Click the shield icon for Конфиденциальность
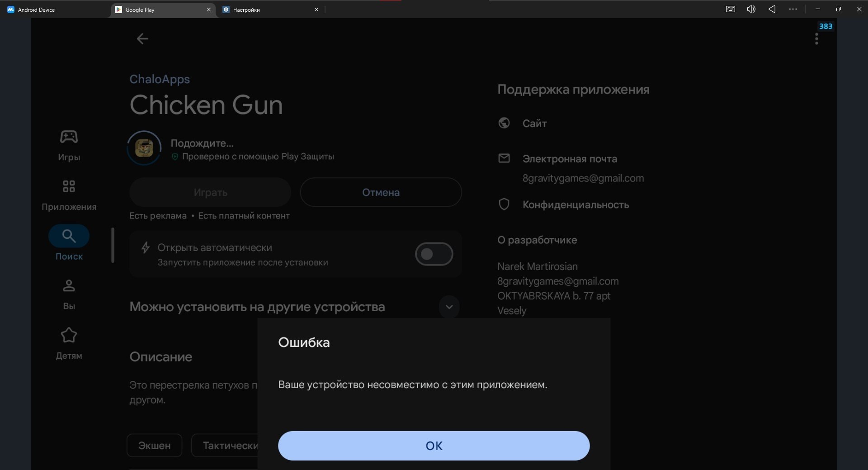The width and height of the screenshot is (868, 470). (504, 204)
